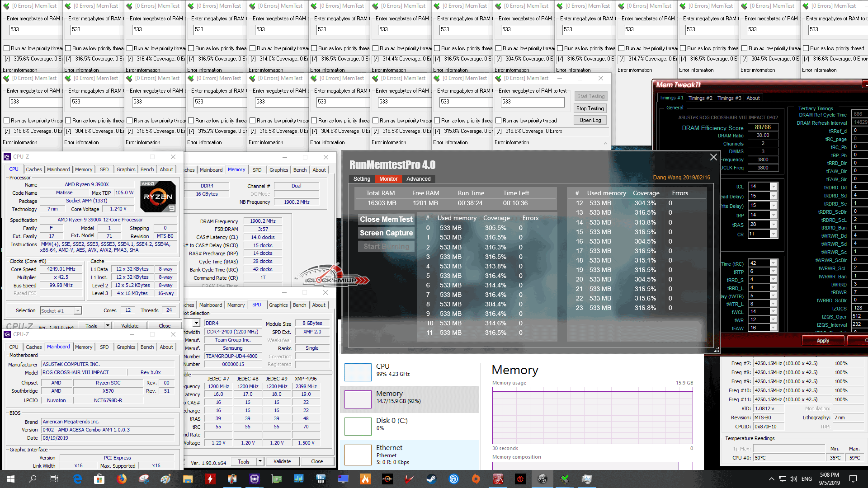Check low priority in the 314.0% coverage MemTest
This screenshot has height=488, width=868.
click(253, 48)
